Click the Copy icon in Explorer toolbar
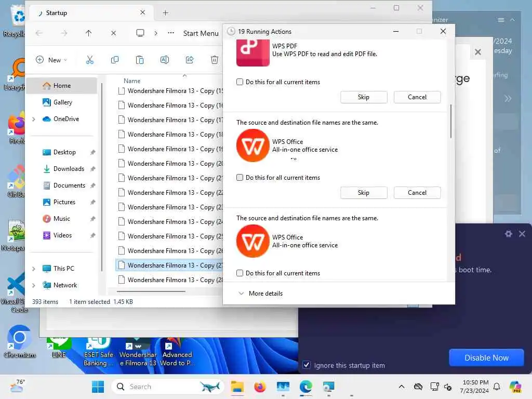 tap(115, 60)
